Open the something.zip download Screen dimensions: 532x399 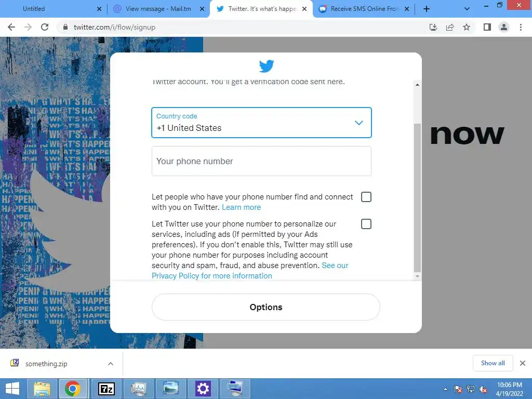pos(46,364)
